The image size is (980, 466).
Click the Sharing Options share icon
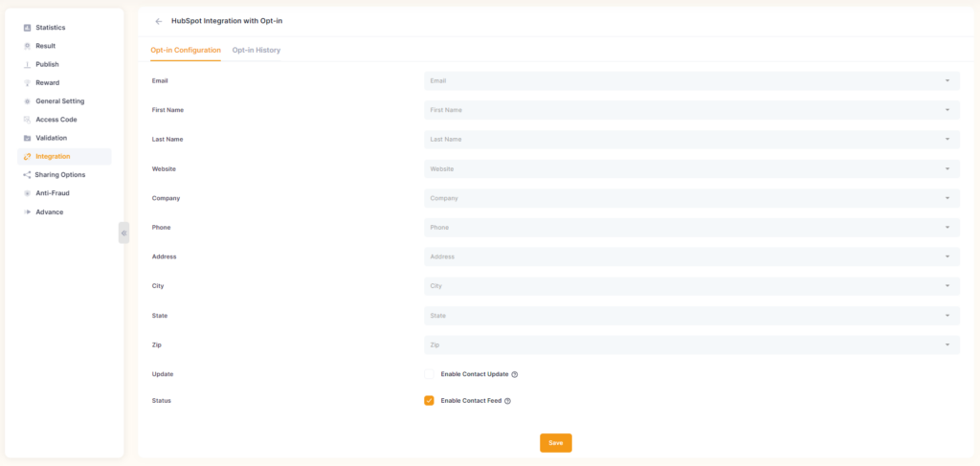tap(27, 175)
